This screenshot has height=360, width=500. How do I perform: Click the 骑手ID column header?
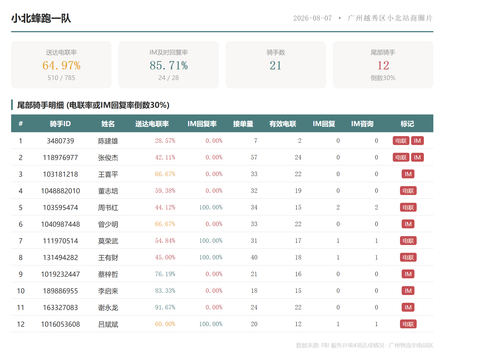[60, 124]
